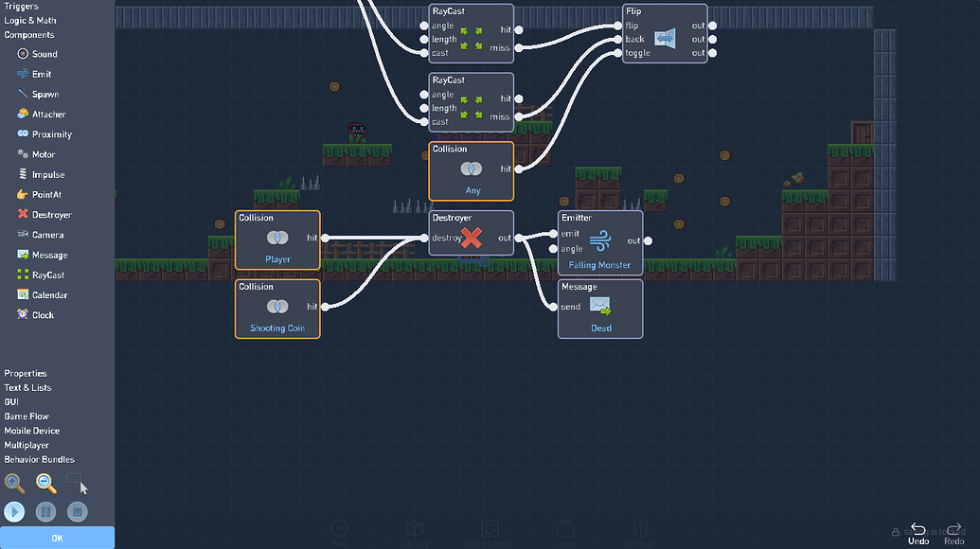The image size is (980, 549).
Task: Pause the behavior preview
Action: pos(45,512)
